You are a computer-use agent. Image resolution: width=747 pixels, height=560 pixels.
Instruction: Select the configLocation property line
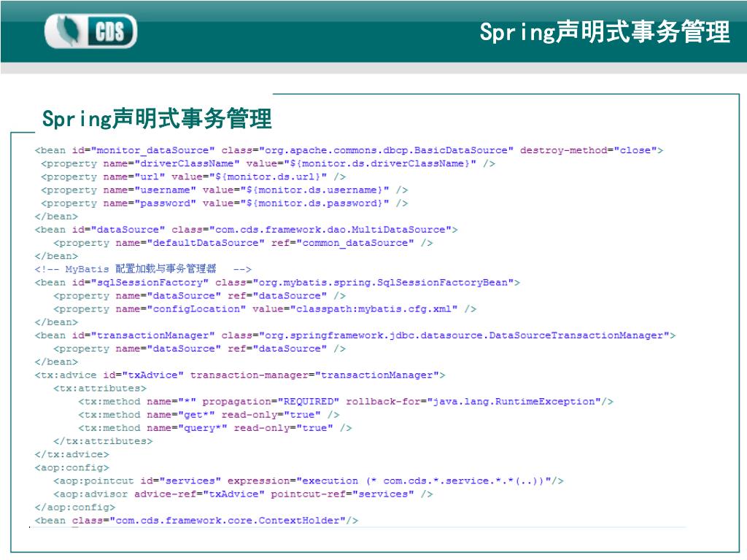(x=265, y=309)
